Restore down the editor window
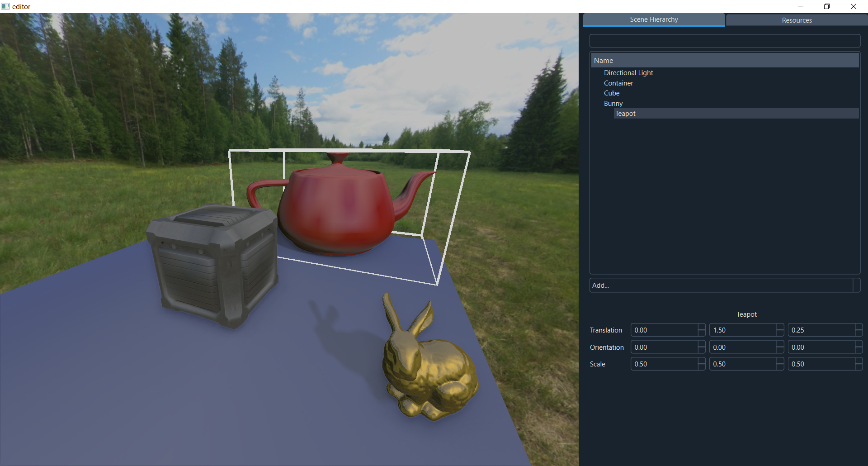 pos(827,6)
